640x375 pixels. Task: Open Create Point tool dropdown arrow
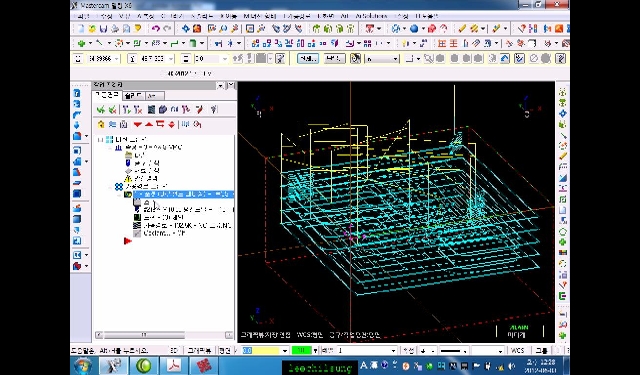pos(90,43)
